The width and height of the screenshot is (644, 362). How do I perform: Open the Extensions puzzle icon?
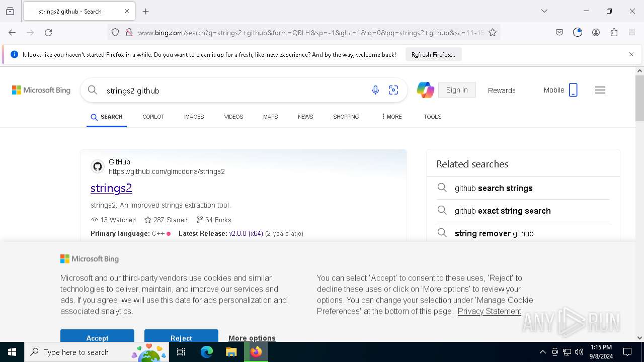coord(614,32)
